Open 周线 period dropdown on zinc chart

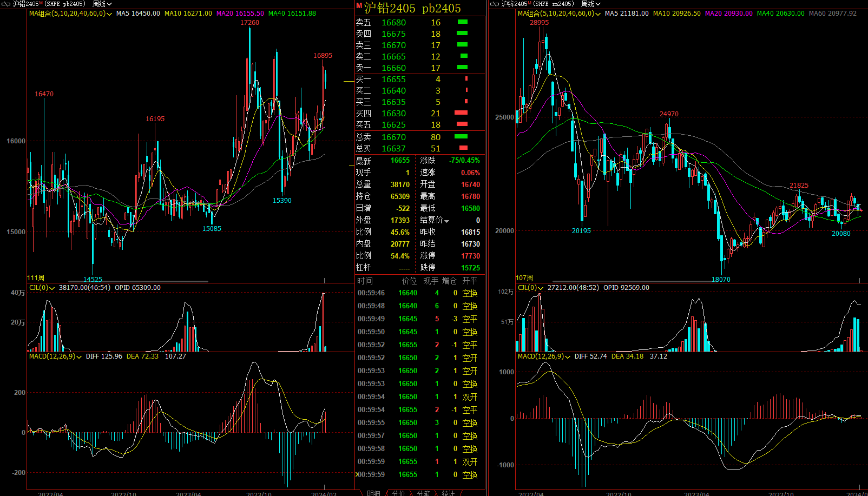[x=590, y=4]
